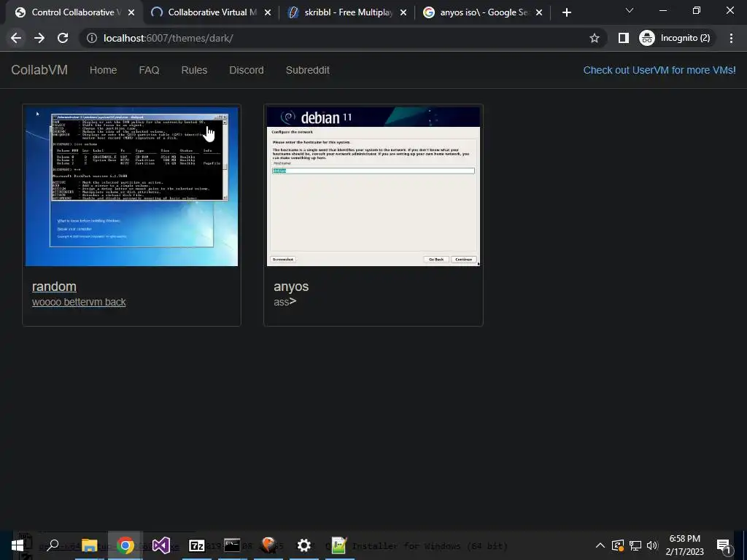Screen dimensions: 747x560
Task: Open the Subreddit nav link
Action: point(307,70)
